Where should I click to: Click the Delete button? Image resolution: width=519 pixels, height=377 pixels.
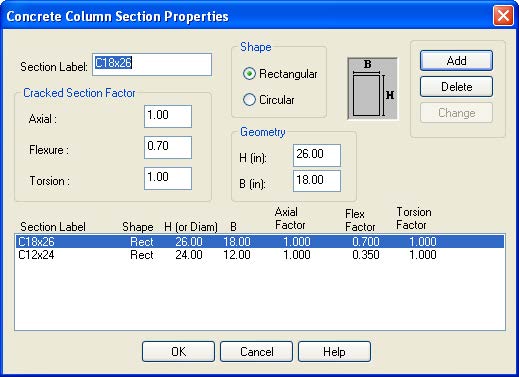point(456,87)
